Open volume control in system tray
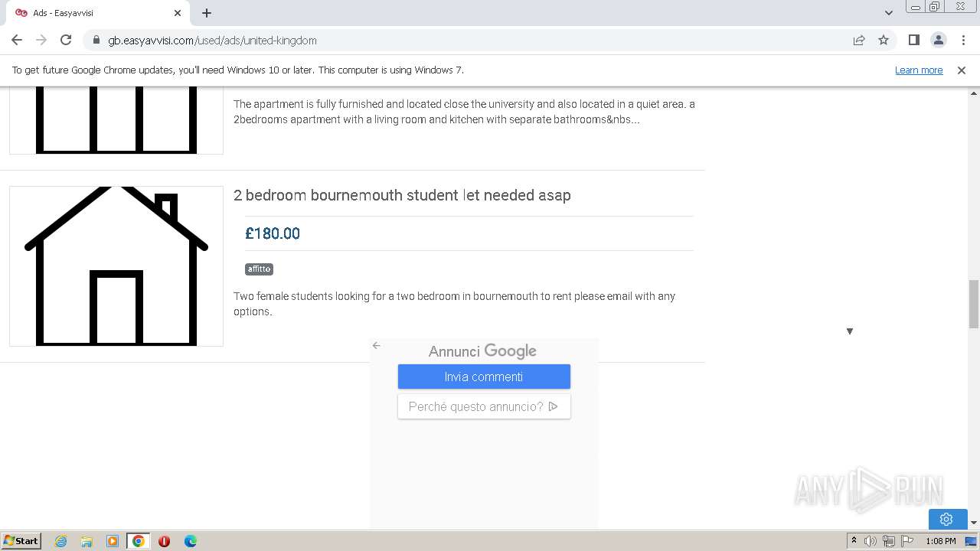This screenshot has width=980, height=551. click(x=871, y=541)
